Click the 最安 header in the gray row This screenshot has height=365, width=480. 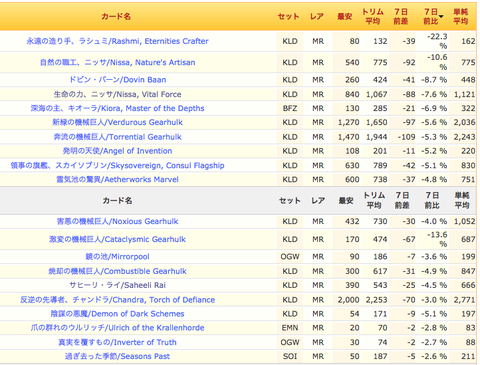tap(346, 200)
